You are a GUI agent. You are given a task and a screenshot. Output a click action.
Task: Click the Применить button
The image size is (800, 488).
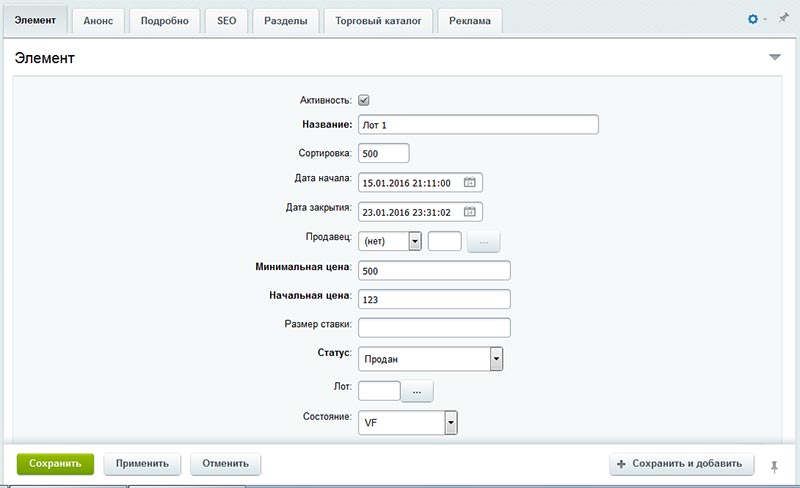tap(143, 464)
